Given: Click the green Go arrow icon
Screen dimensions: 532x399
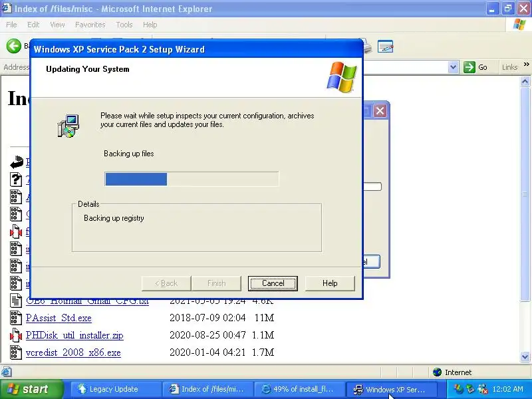Looking at the screenshot, I should click(x=469, y=67).
